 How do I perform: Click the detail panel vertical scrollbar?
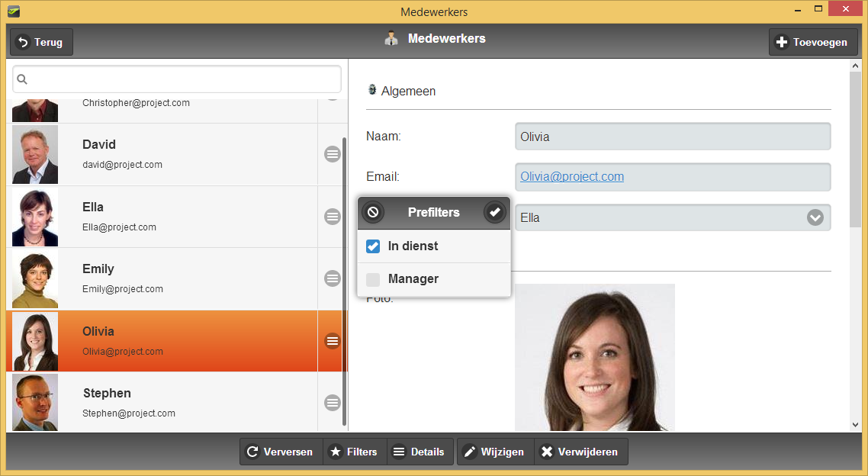click(x=855, y=153)
